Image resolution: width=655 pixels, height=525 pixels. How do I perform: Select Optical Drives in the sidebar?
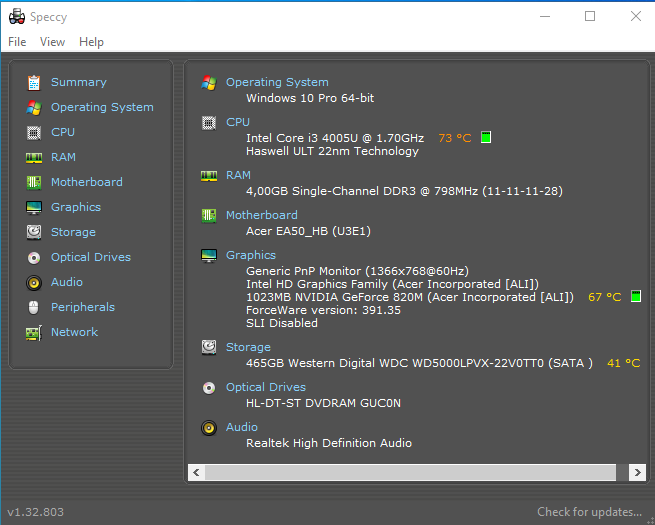coord(91,257)
